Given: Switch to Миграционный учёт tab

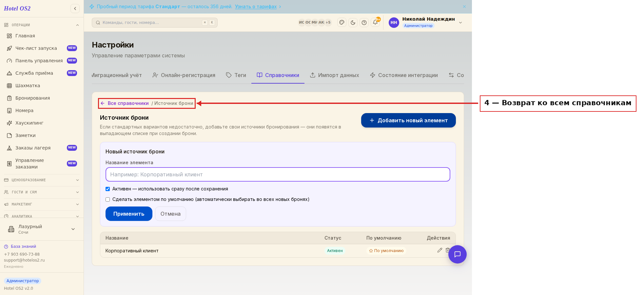Looking at the screenshot, I should [117, 75].
